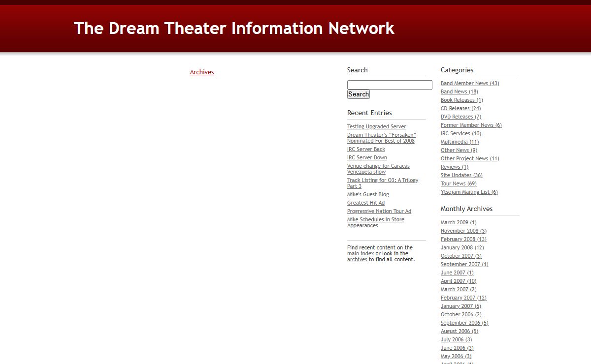Open July 2006 (3) archive
591x364 pixels.
tap(457, 339)
